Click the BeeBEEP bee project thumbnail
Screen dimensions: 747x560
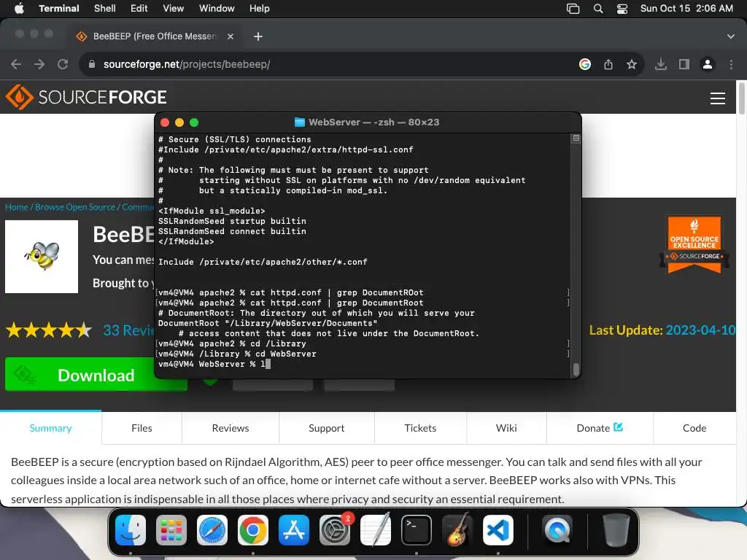tap(42, 257)
